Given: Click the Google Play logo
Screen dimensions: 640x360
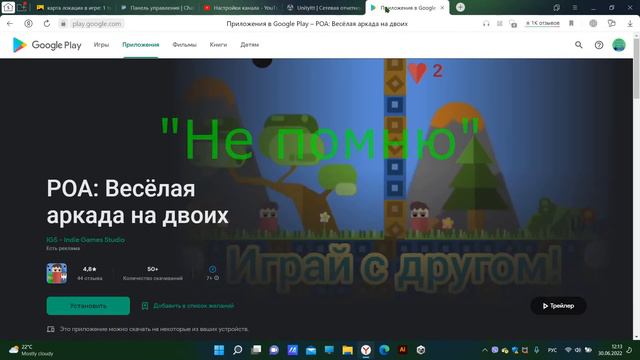Looking at the screenshot, I should pyautogui.click(x=47, y=45).
